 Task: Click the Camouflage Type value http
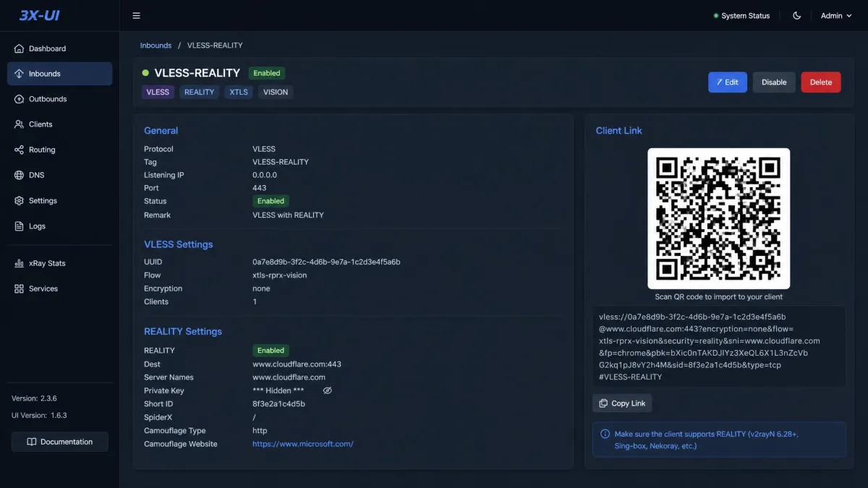pos(260,431)
